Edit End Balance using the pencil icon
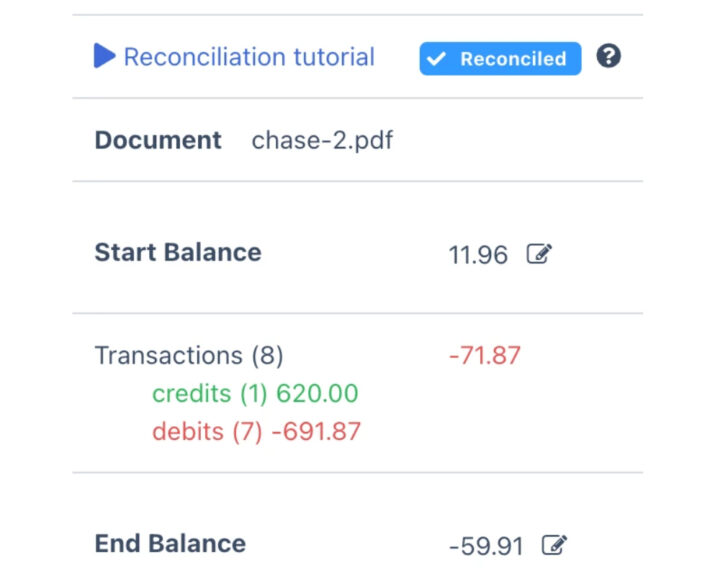720x576 pixels. 554,545
